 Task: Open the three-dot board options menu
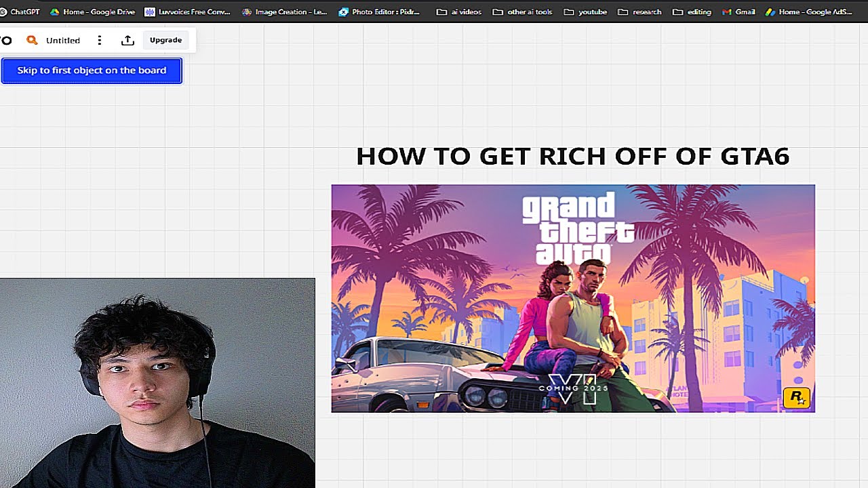[100, 40]
